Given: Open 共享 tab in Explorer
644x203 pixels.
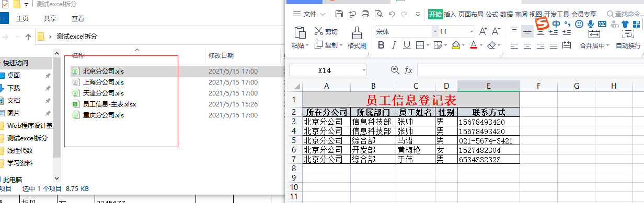Looking at the screenshot, I should pyautogui.click(x=50, y=18).
